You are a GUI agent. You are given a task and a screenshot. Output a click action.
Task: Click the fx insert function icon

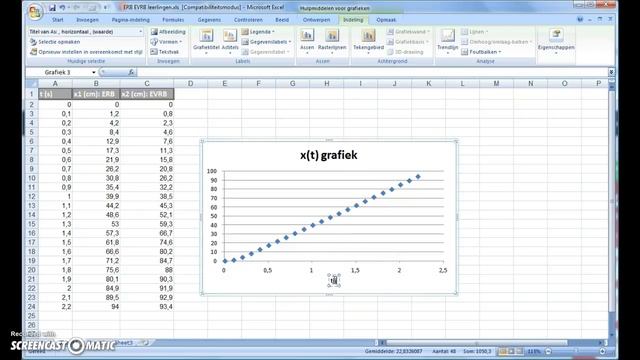[x=131, y=72]
